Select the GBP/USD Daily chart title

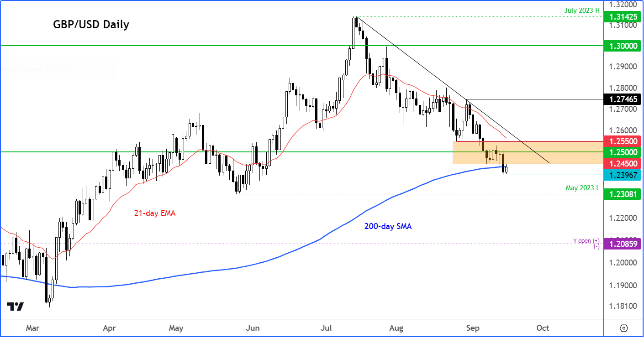[x=91, y=24]
